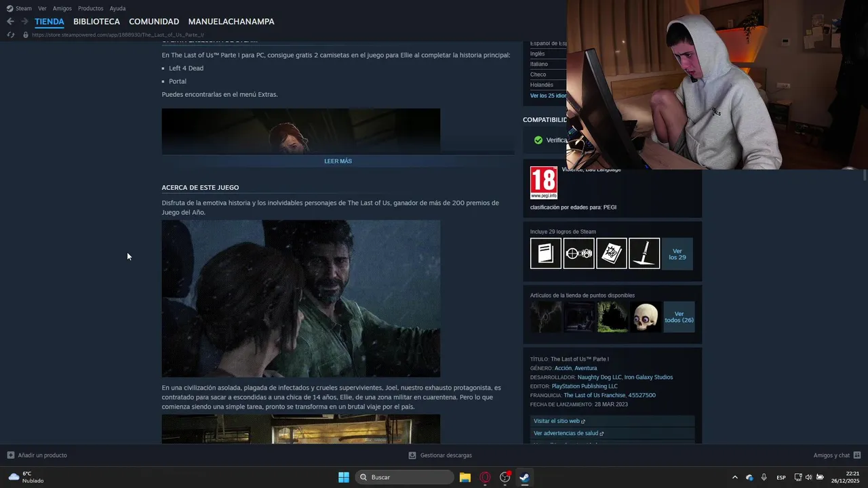Click the downloads icon beside Gestionar descargas

coord(412,455)
